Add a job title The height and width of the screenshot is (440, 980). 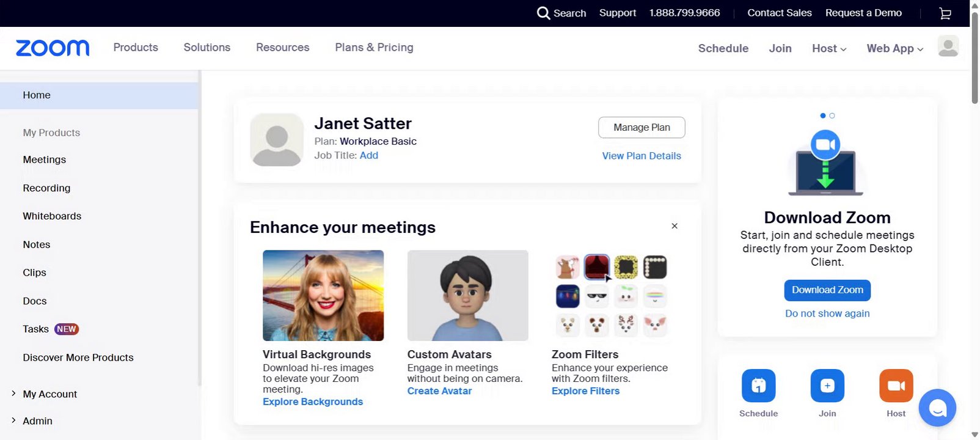pyautogui.click(x=369, y=155)
